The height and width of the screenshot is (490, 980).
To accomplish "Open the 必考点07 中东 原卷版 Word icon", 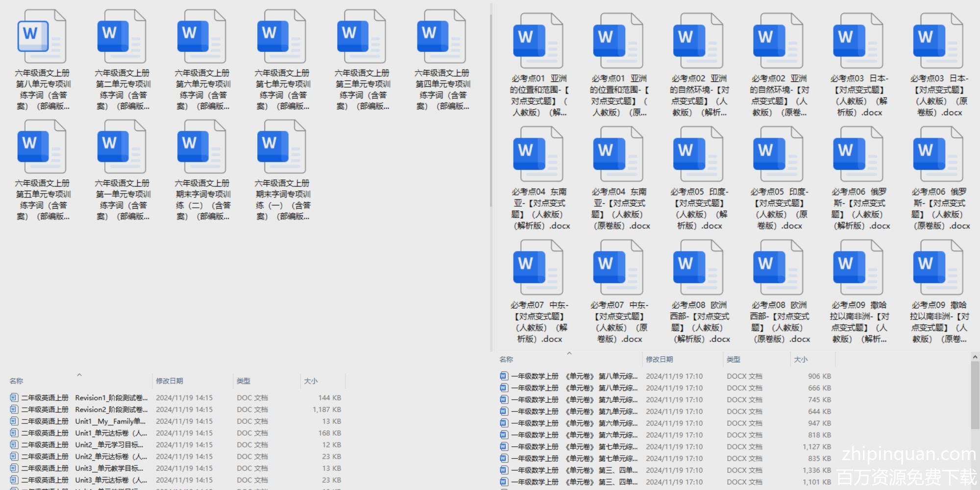I will click(618, 267).
